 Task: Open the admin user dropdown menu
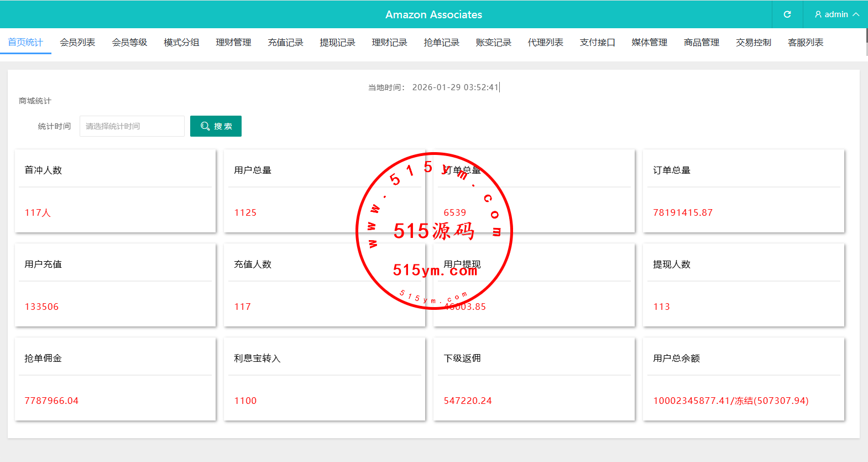pos(836,14)
